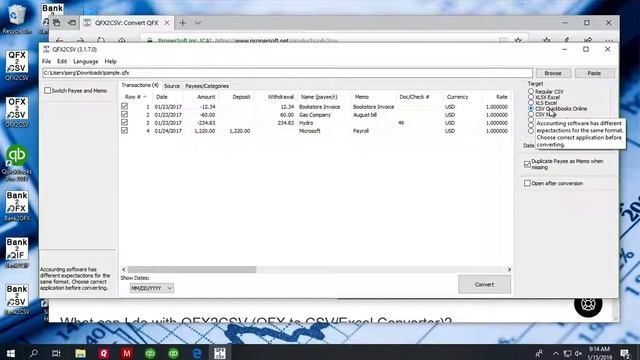Screen dimensions: 640x360
Task: Click the taskbar clock showing 9:14 AM
Action: coord(600,353)
